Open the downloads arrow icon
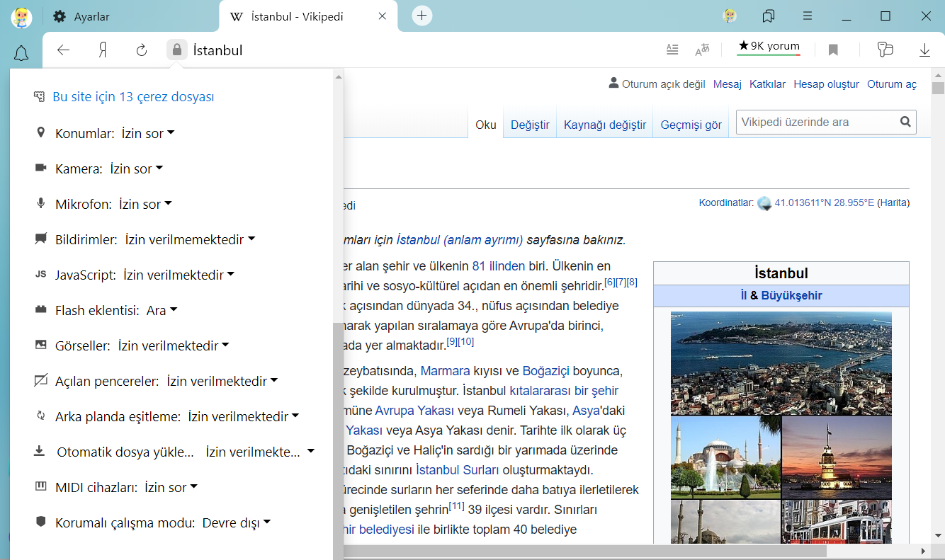This screenshot has height=560, width=945. tap(924, 50)
